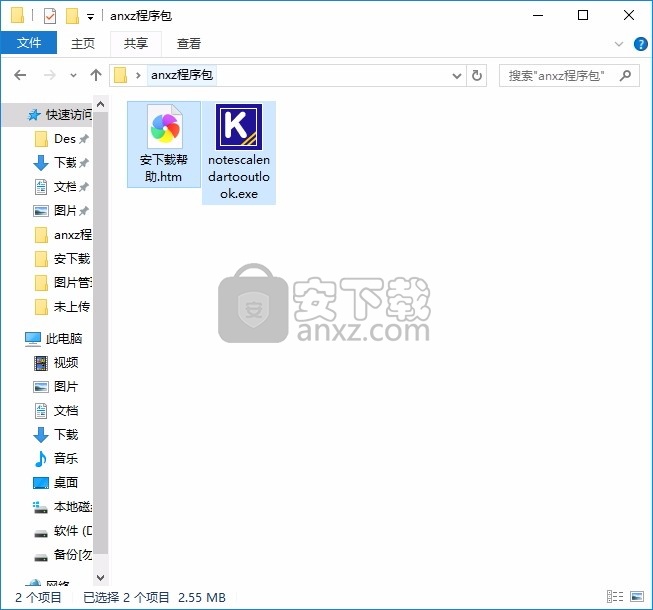Screen dimensions: 653x610
Task: Switch to details view in status bar
Action: click(621, 597)
